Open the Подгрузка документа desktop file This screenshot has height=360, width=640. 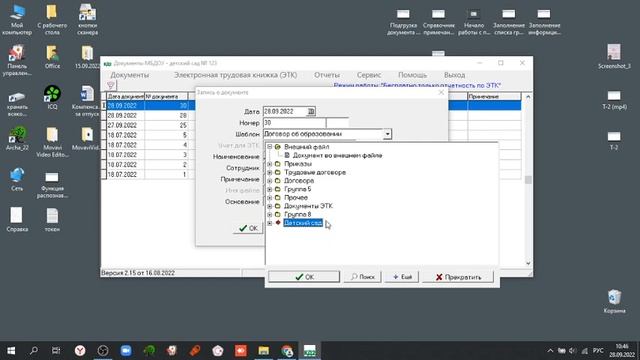tap(403, 22)
